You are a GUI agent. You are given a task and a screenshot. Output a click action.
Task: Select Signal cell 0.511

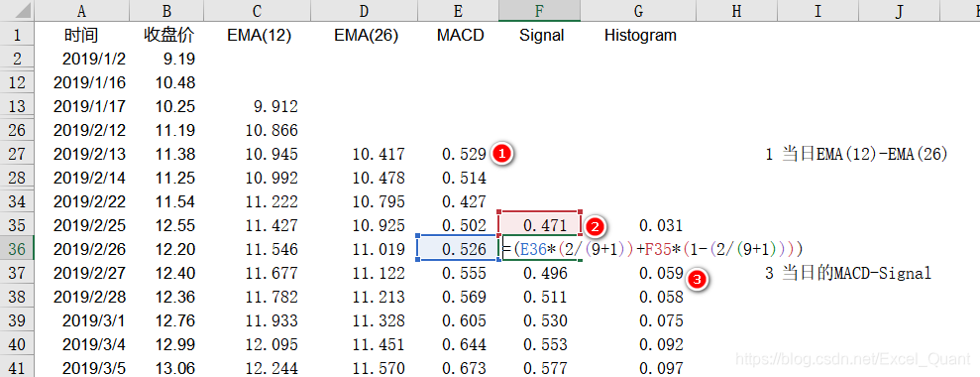pyautogui.click(x=540, y=297)
